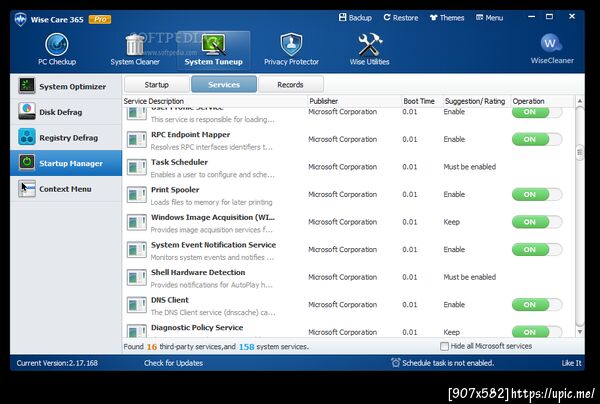Click the Wise Care 365 logo icon

coord(21,19)
